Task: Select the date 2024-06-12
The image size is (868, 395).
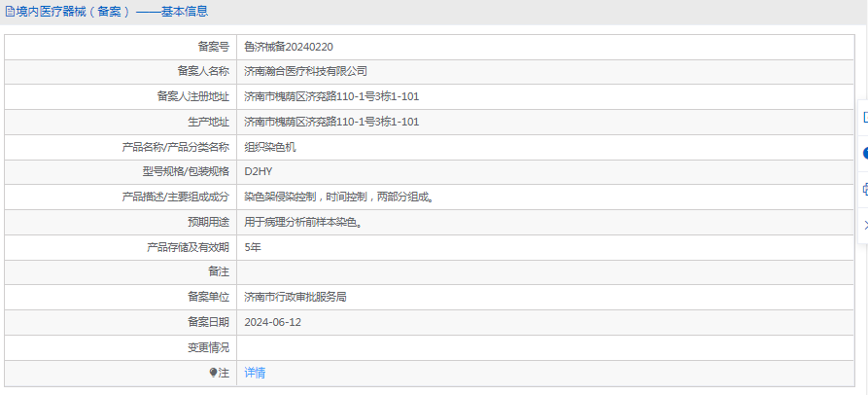Action: click(272, 322)
